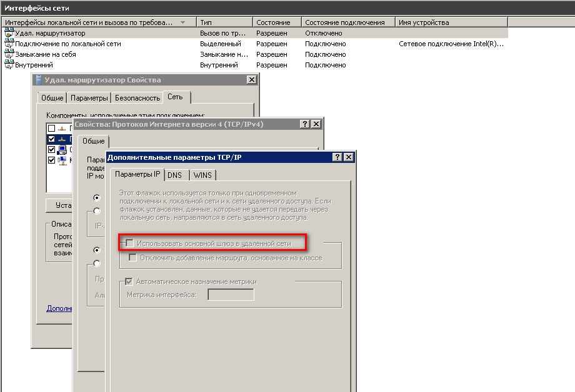Viewport: 575px width, 392px height.
Task: Sort by Состояние подключения column header
Action: click(x=348, y=22)
